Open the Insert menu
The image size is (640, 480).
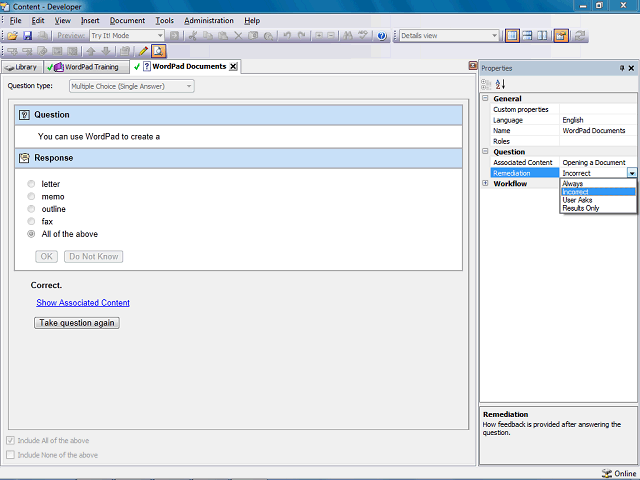(90, 20)
